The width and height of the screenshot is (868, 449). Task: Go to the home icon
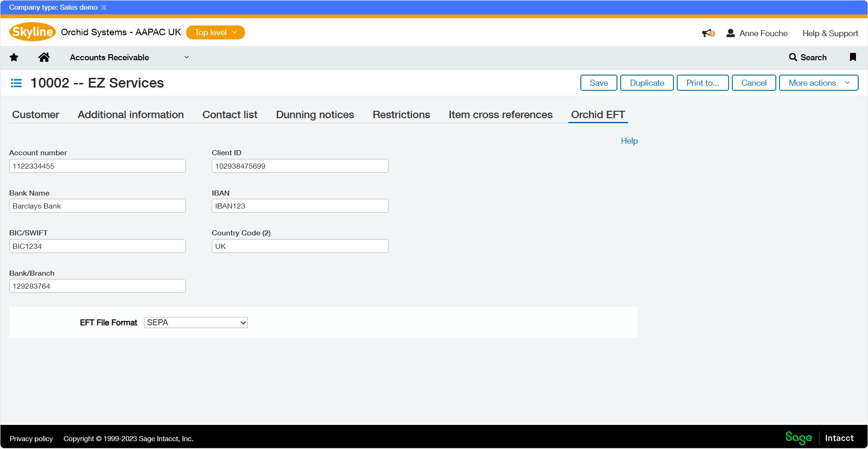coord(44,57)
